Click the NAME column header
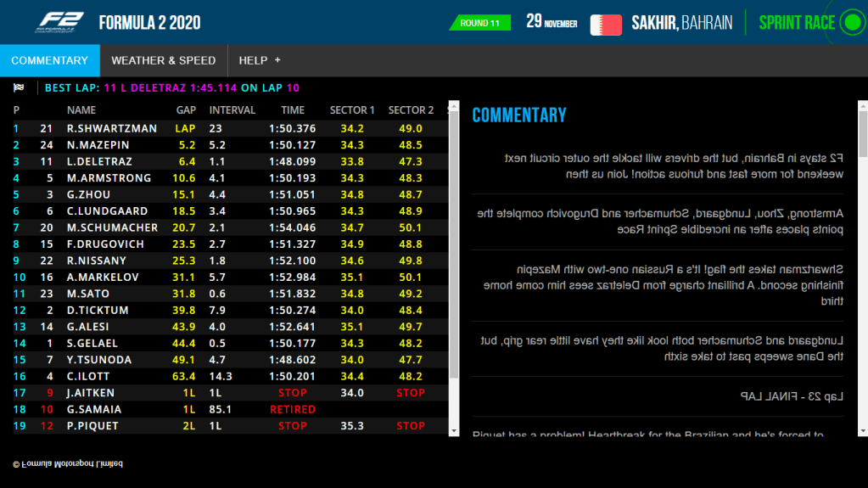The width and height of the screenshot is (868, 488). coord(81,110)
